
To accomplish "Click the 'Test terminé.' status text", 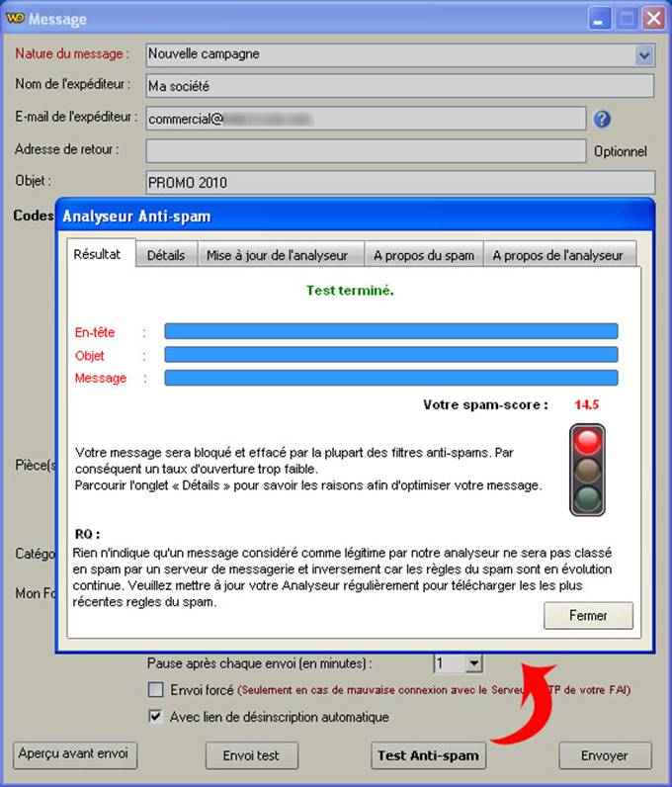I will (x=350, y=290).
